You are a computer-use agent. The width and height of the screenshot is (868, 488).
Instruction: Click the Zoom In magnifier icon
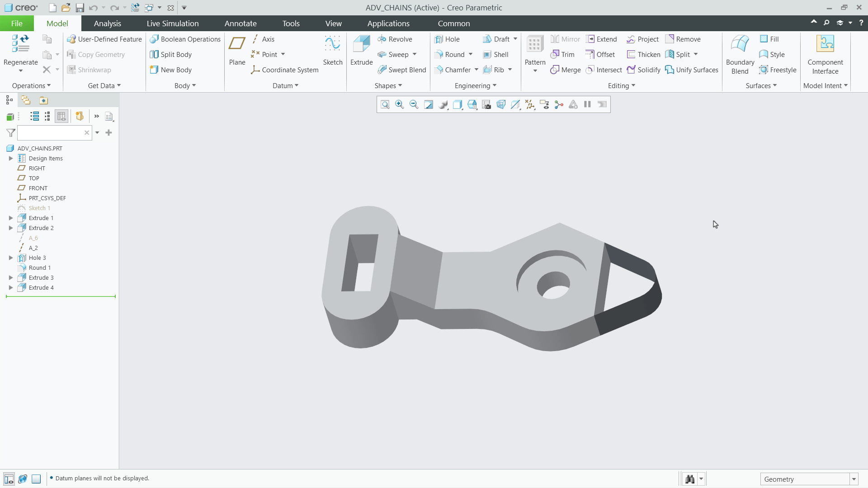pos(399,104)
